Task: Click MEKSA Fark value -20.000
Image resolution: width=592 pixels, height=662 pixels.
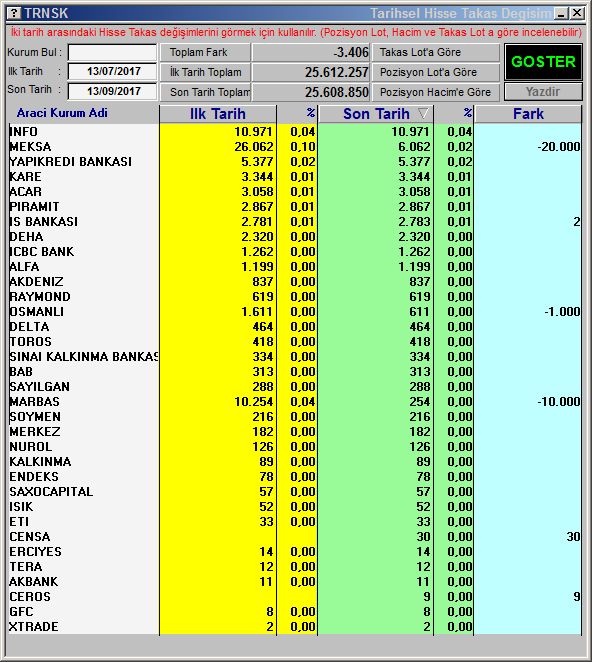Action: tap(558, 147)
